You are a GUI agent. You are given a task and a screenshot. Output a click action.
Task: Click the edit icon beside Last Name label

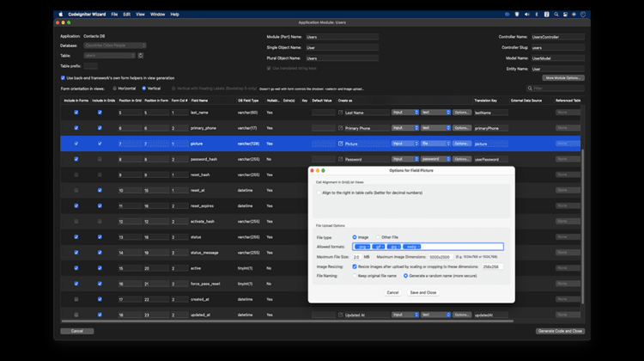point(341,113)
